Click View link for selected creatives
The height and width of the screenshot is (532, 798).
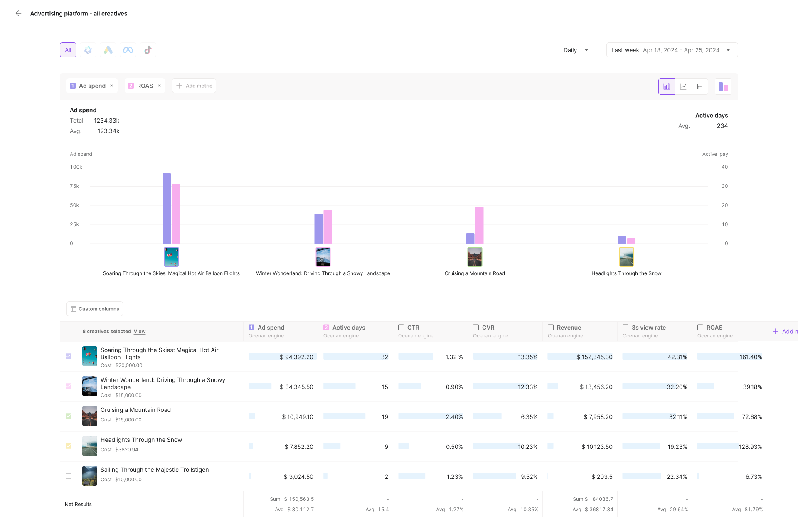click(x=140, y=331)
